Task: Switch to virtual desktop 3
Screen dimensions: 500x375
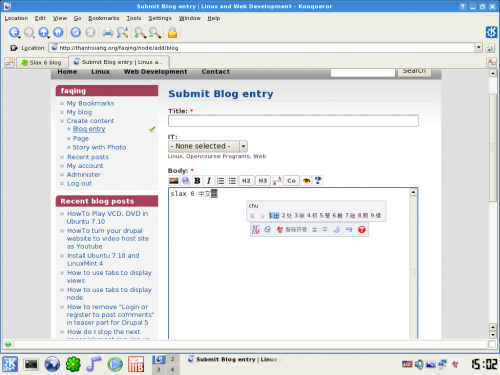Action: pyautogui.click(x=158, y=369)
